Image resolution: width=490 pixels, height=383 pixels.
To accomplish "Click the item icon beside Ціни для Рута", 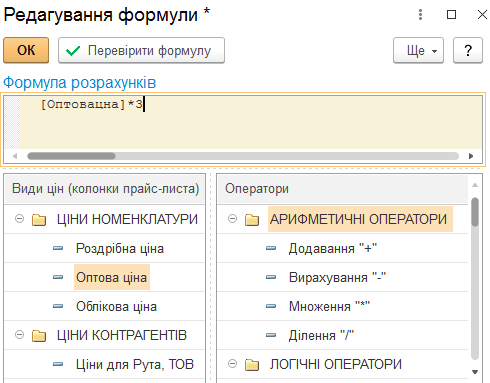I will 58,364.
